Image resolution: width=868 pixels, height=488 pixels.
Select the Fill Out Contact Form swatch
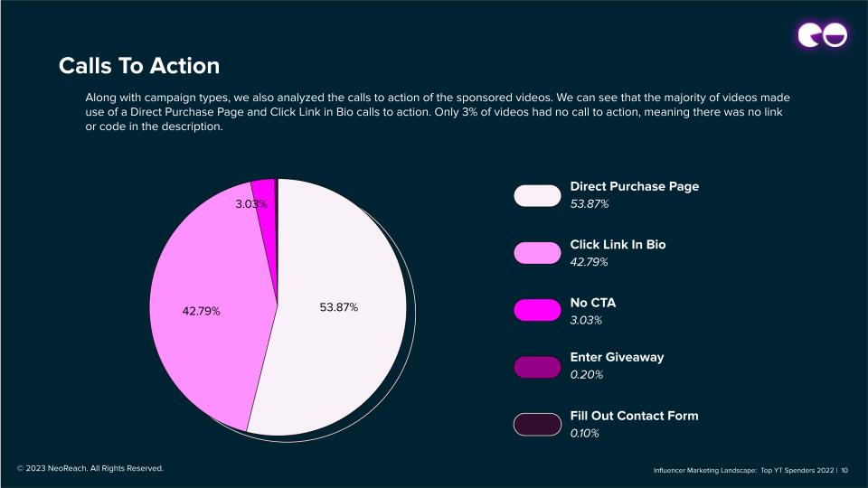tap(537, 424)
